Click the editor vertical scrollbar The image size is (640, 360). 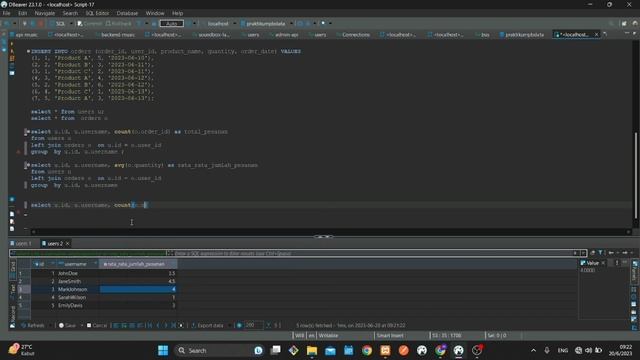point(635,176)
